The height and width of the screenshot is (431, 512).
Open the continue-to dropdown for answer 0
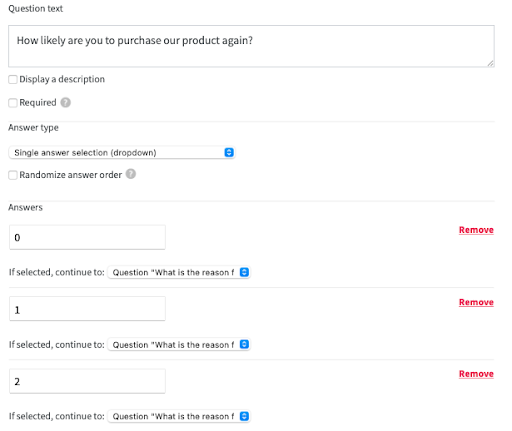[179, 272]
